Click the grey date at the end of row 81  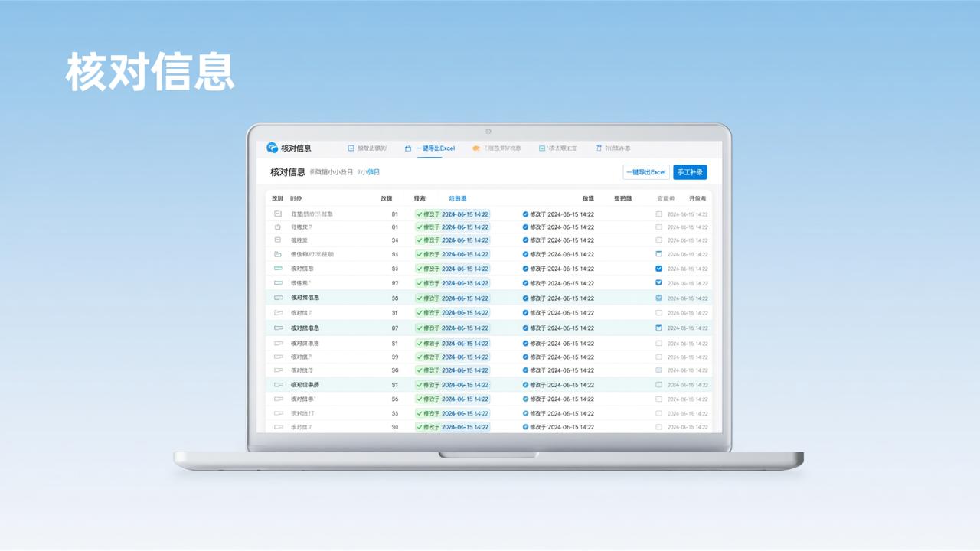[x=688, y=214]
